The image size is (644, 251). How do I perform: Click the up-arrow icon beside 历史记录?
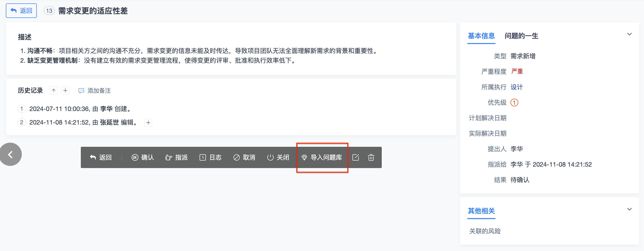point(54,90)
